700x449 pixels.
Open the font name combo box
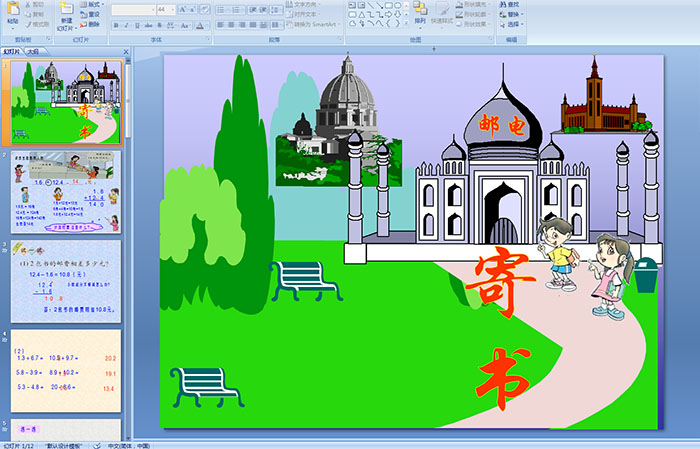pyautogui.click(x=133, y=9)
